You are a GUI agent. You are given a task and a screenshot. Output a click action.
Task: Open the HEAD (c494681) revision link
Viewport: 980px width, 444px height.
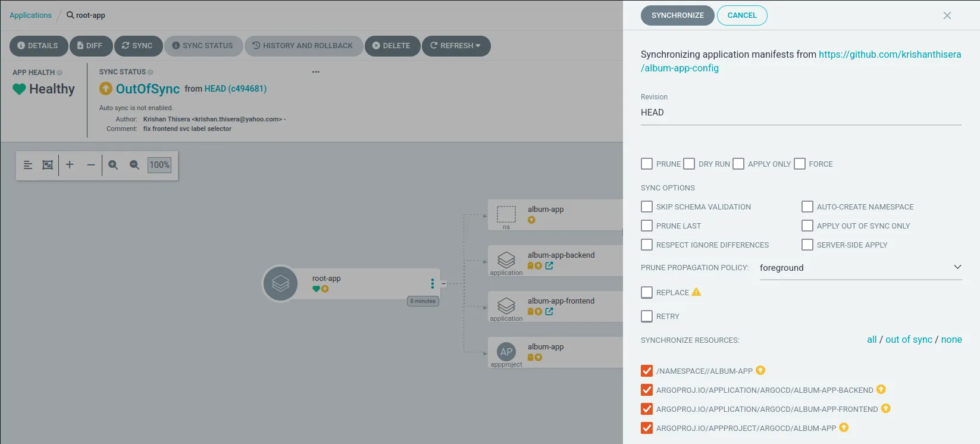point(235,89)
